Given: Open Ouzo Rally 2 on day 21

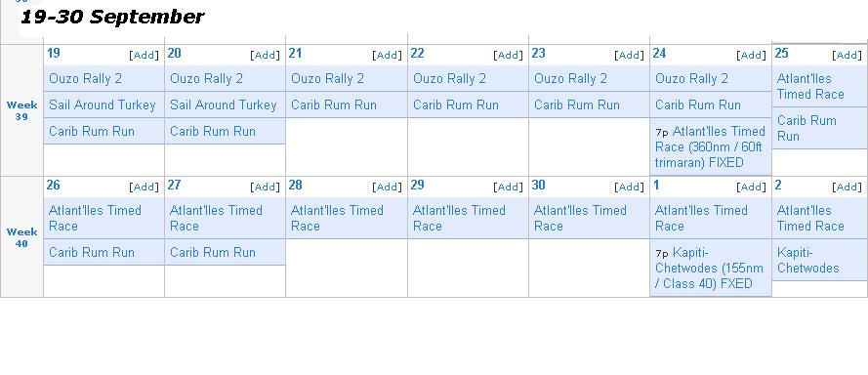Looking at the screenshot, I should [x=328, y=79].
